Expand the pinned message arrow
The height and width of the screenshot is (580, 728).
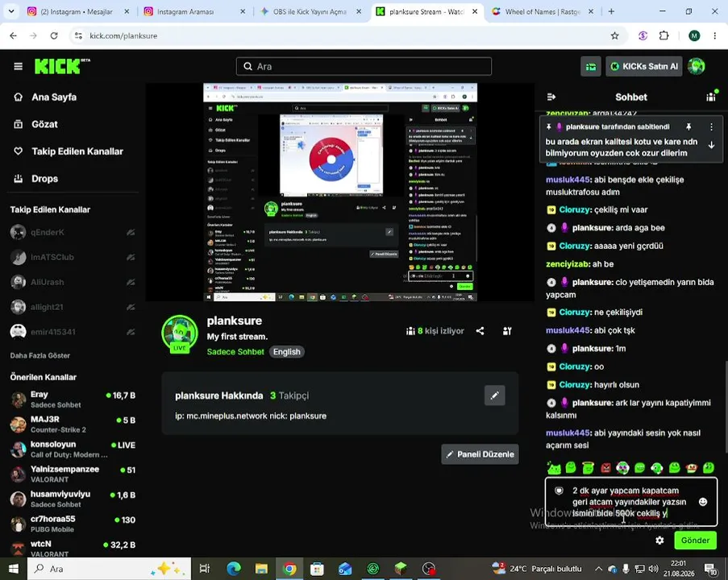tap(711, 145)
